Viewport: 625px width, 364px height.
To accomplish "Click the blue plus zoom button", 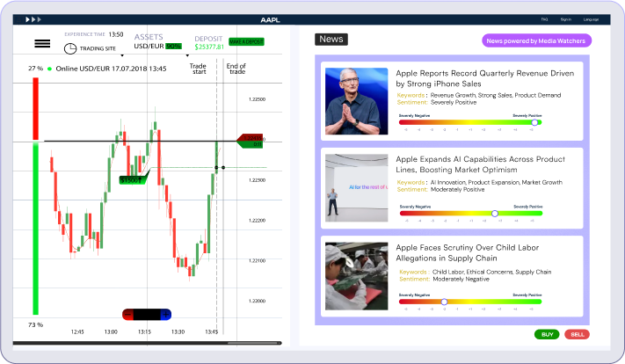I will [x=166, y=315].
